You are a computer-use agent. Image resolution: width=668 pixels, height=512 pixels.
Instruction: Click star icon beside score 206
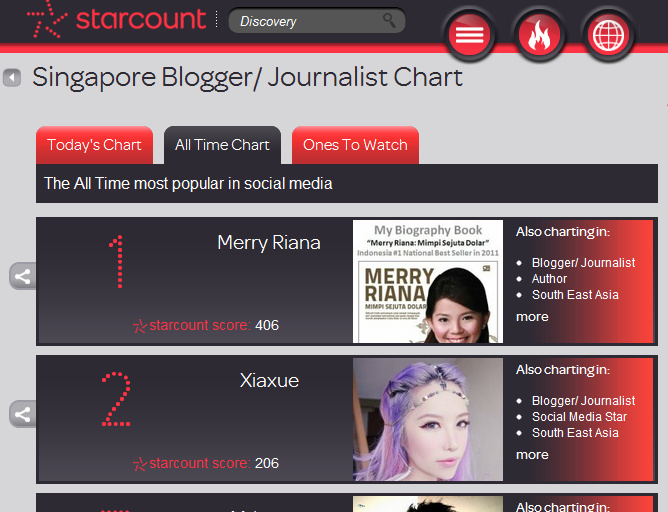[140, 464]
